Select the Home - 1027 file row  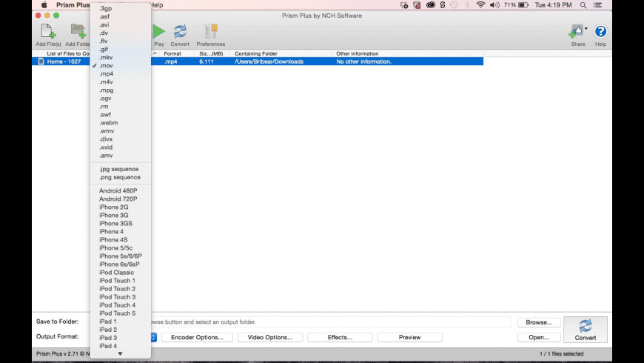pyautogui.click(x=258, y=61)
